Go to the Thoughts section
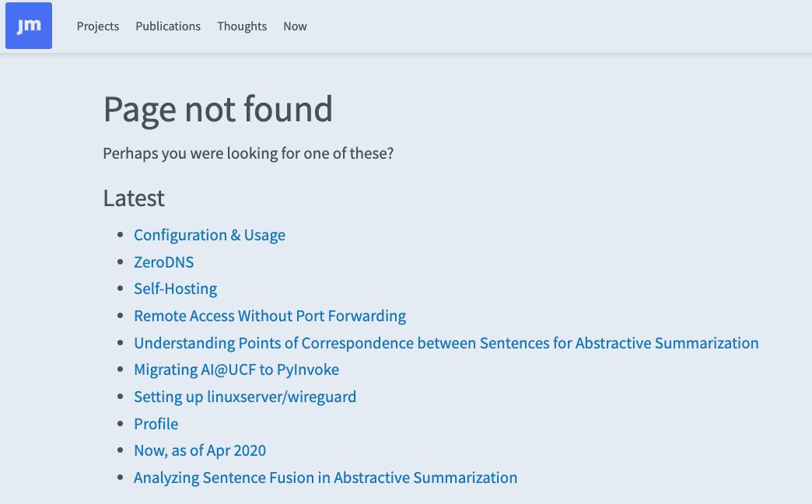 click(x=242, y=26)
